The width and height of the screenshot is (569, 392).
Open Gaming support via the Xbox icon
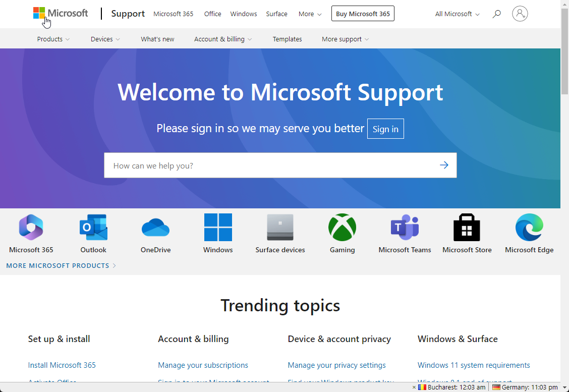(x=342, y=227)
